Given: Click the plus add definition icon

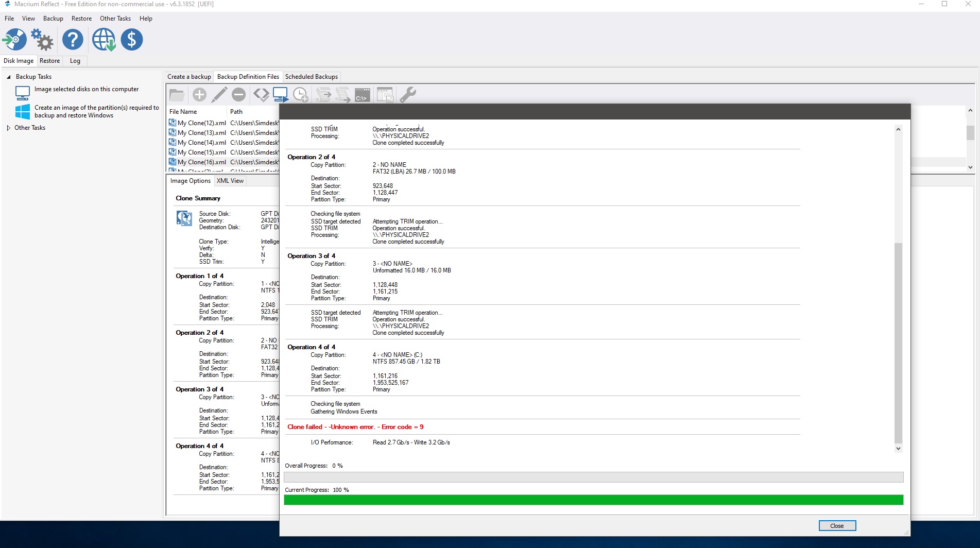Looking at the screenshot, I should pos(199,95).
